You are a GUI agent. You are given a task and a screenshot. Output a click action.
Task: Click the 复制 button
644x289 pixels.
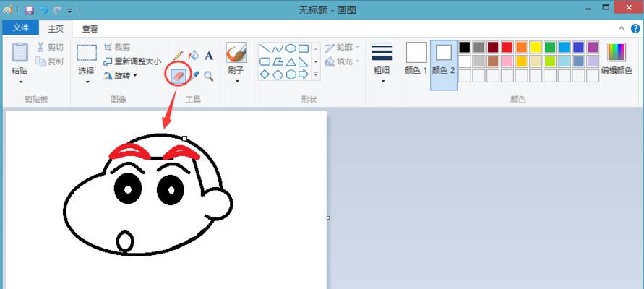click(50, 61)
